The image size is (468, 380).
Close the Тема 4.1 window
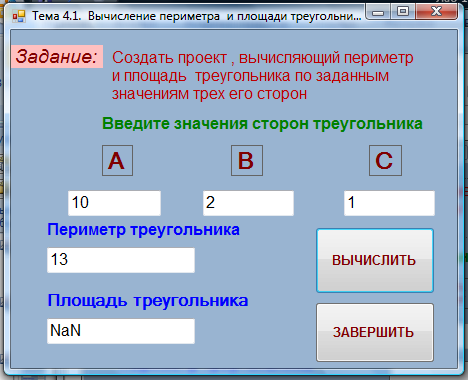pyautogui.click(x=436, y=12)
